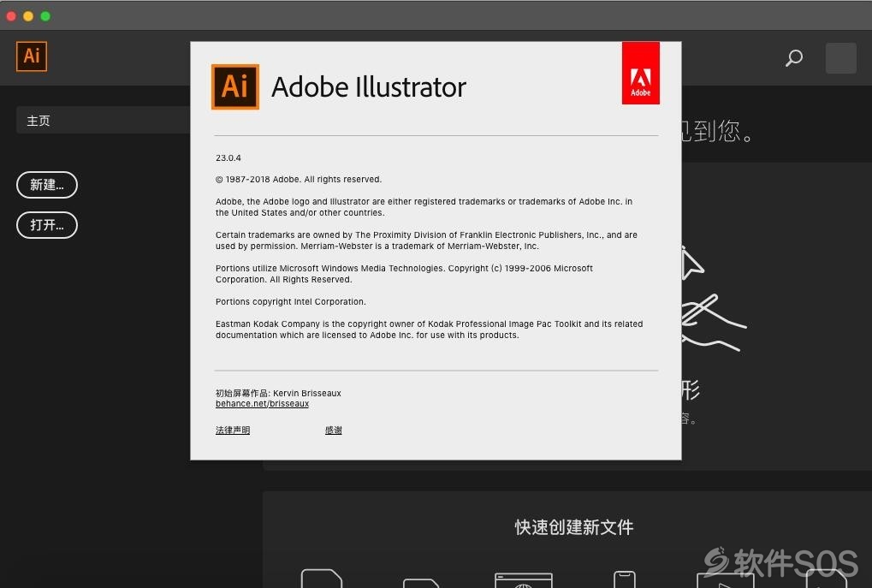
Task: Open the 法律声明 legal notices link
Action: 233,430
